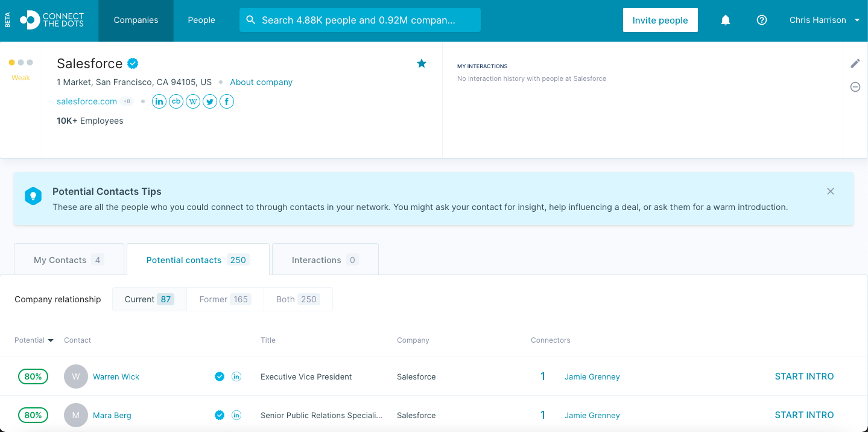Click the weak relationship strength dots

(21, 62)
